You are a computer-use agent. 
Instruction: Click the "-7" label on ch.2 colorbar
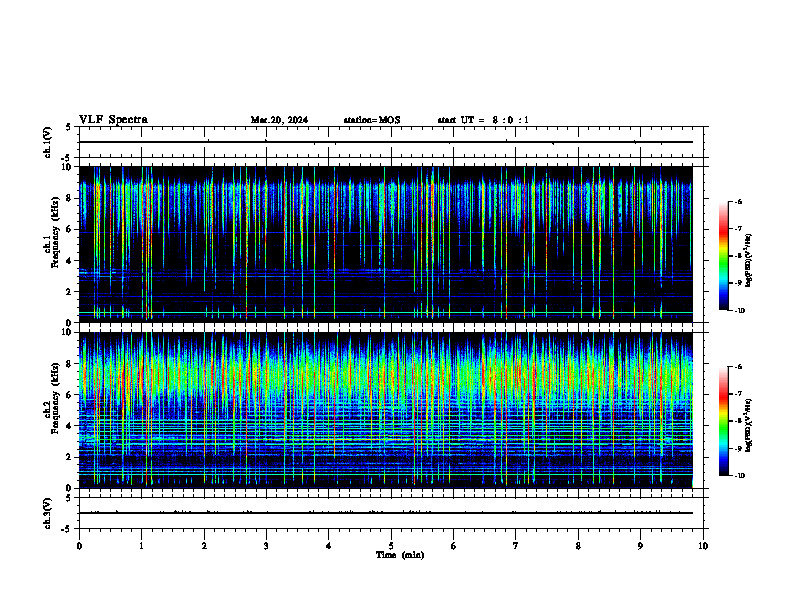point(738,394)
